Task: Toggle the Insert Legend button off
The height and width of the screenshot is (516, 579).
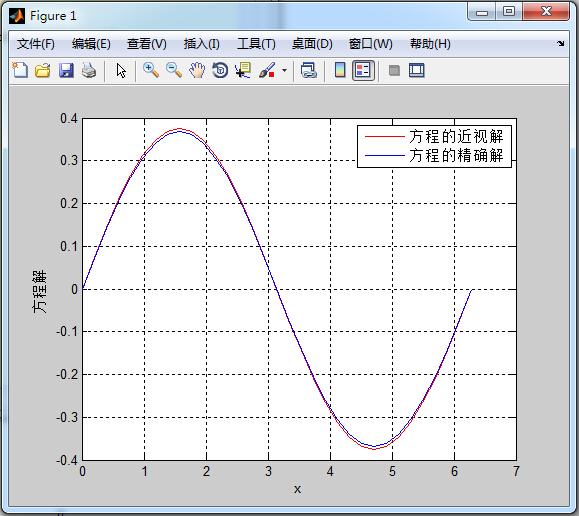Action: coord(363,70)
